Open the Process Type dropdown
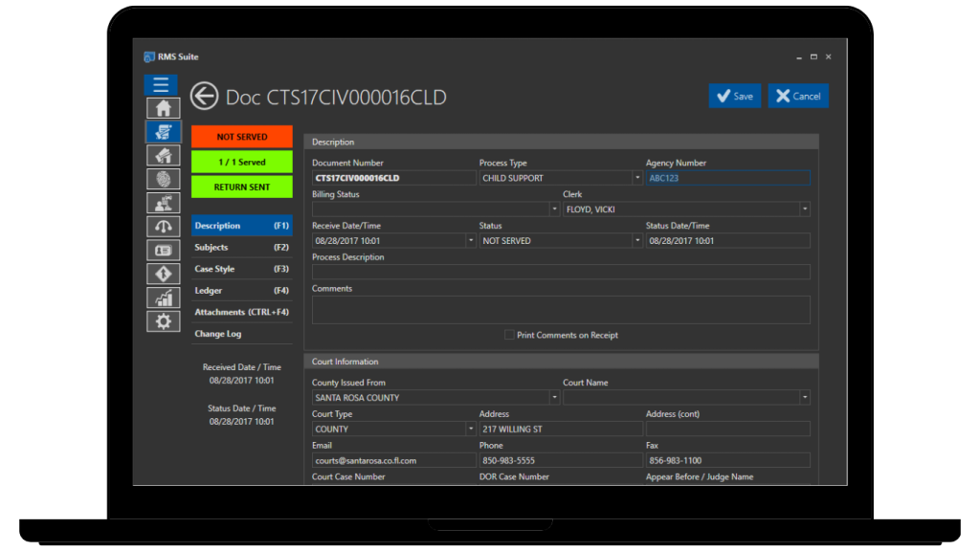Screen dimensions: 980x551 [637, 177]
